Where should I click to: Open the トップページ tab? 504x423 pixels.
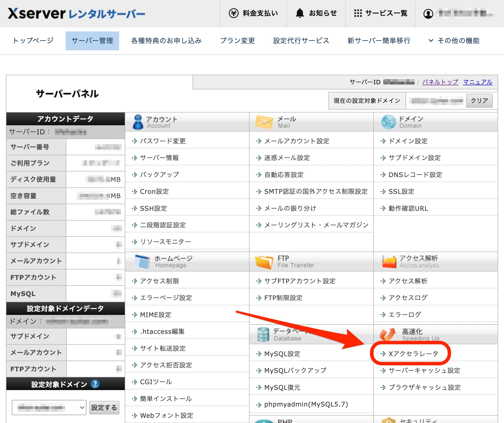click(33, 41)
